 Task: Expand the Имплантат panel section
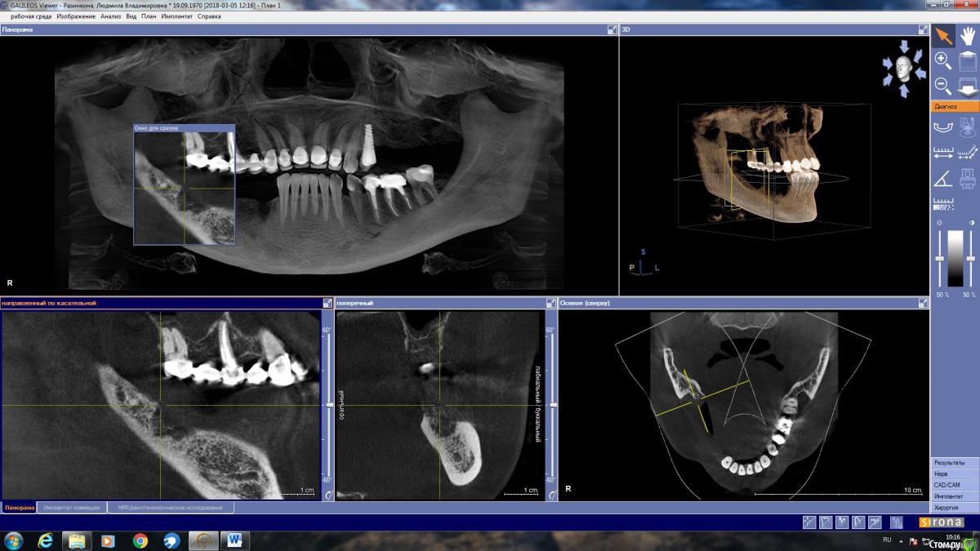point(955,496)
